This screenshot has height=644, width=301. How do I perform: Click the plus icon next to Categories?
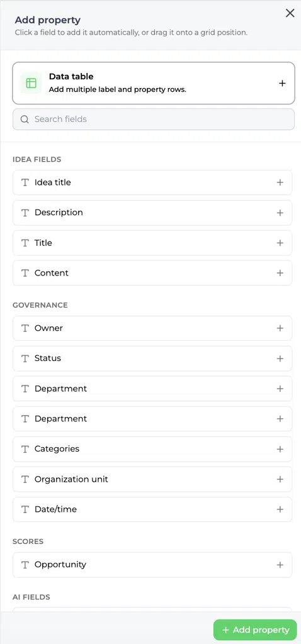[x=280, y=449]
